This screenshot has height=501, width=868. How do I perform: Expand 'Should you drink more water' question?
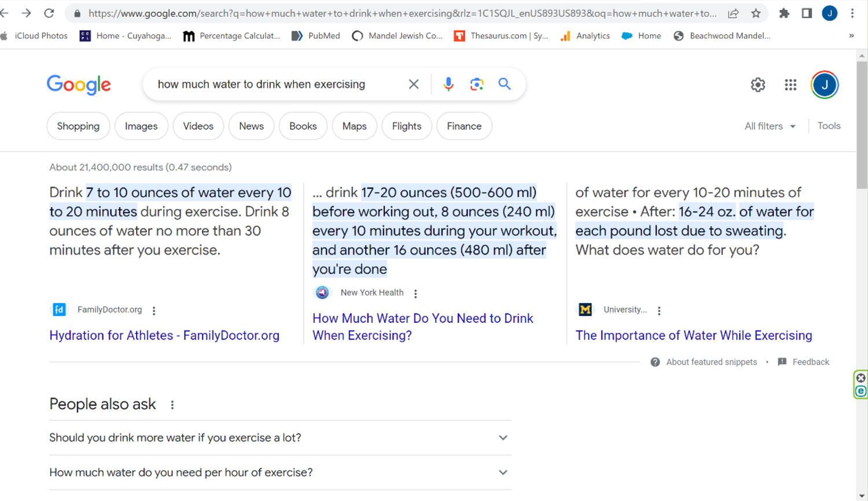503,438
